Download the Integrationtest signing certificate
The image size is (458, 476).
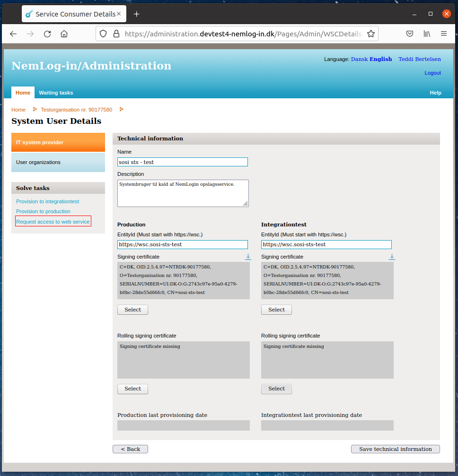(x=392, y=257)
